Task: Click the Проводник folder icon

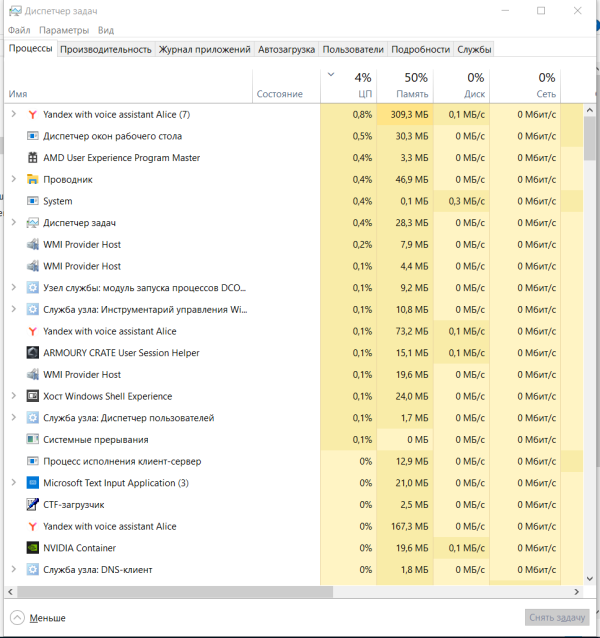Action: point(33,179)
